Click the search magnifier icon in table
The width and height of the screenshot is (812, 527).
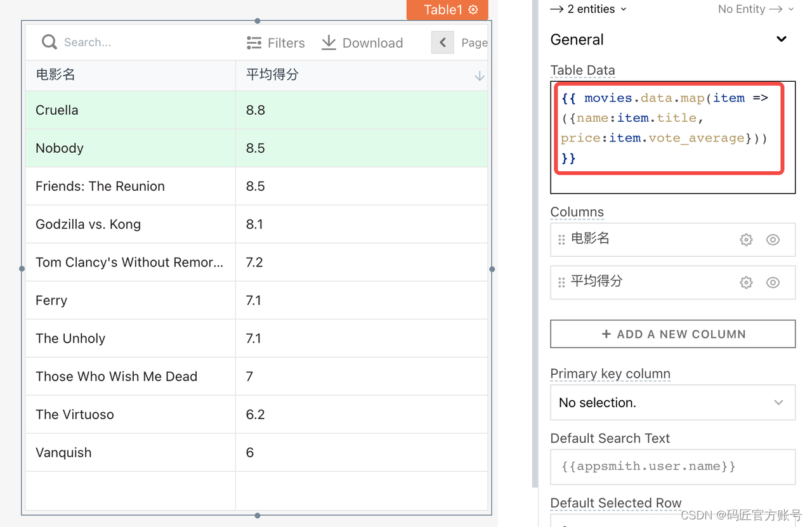tap(49, 42)
